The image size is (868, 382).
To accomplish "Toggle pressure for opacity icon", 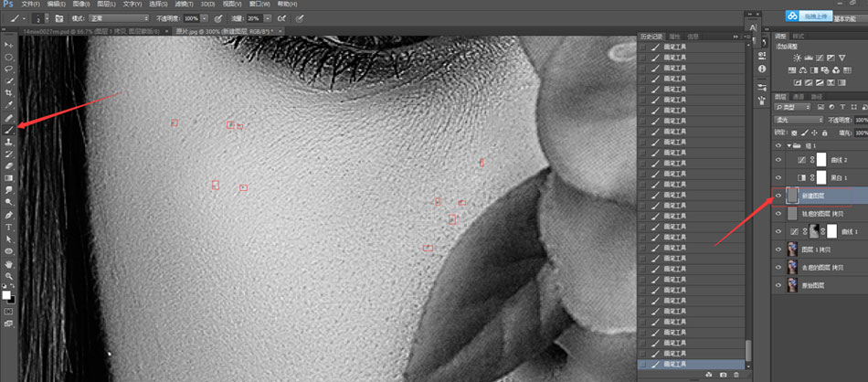I will [x=218, y=18].
